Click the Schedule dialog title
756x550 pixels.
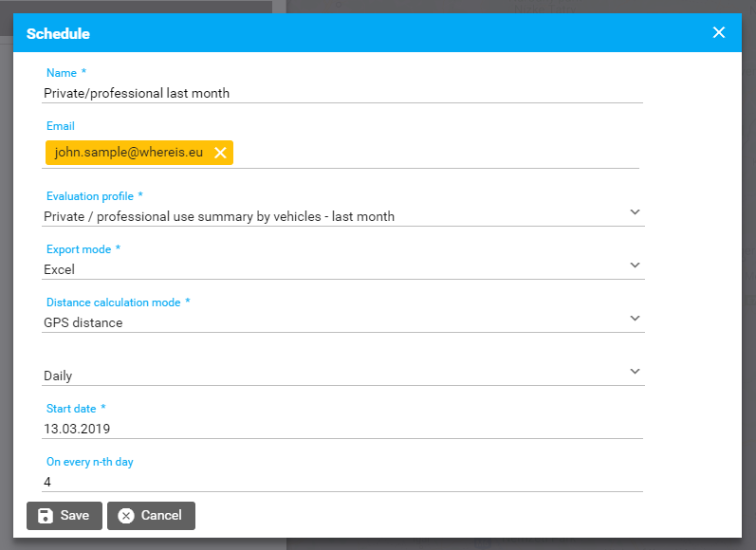click(58, 34)
